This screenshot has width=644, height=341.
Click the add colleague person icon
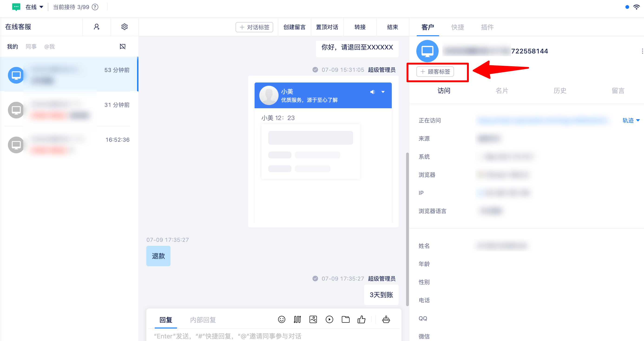click(x=96, y=27)
